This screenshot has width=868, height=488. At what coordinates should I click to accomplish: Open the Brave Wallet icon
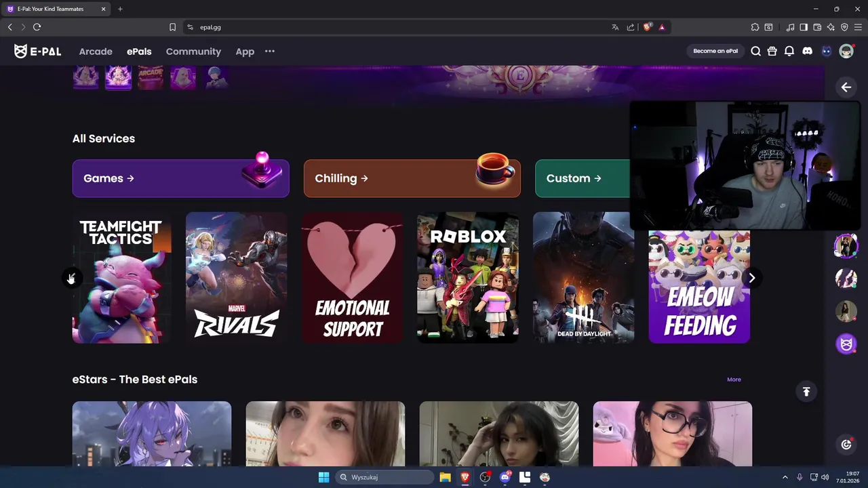click(817, 27)
